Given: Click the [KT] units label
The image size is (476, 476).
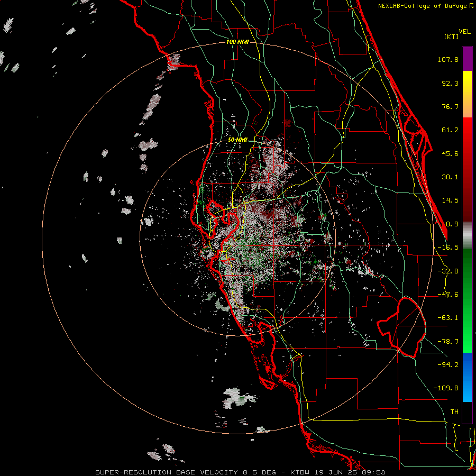Looking at the screenshot, I should pos(451,36).
